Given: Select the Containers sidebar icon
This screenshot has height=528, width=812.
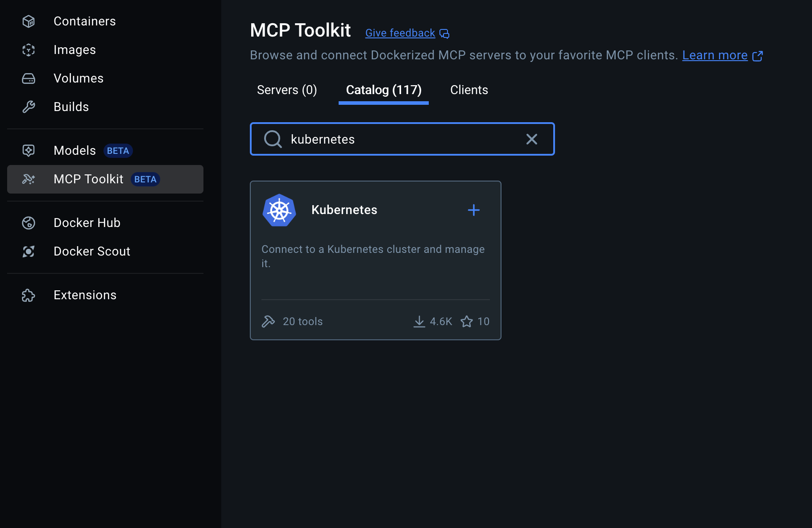Looking at the screenshot, I should (28, 21).
